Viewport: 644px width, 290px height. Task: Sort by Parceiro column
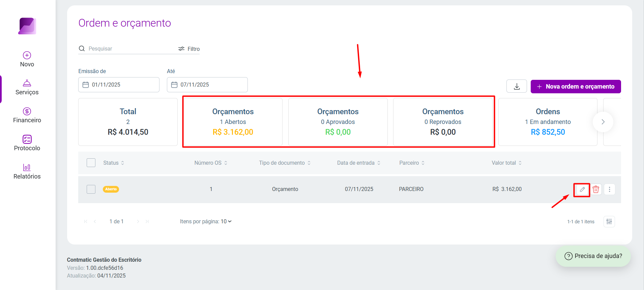click(412, 163)
